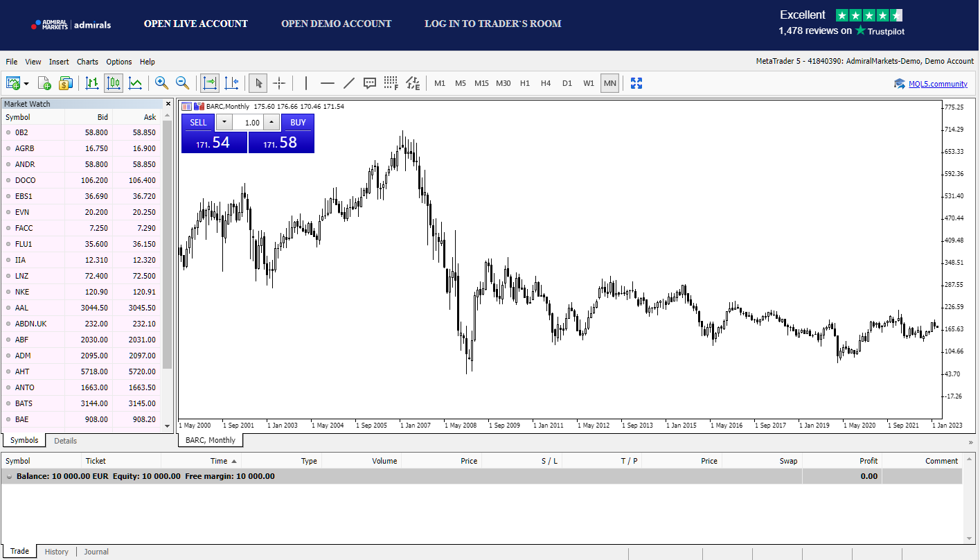The height and width of the screenshot is (560, 980).
Task: Switch timeframe to H4
Action: pos(546,83)
